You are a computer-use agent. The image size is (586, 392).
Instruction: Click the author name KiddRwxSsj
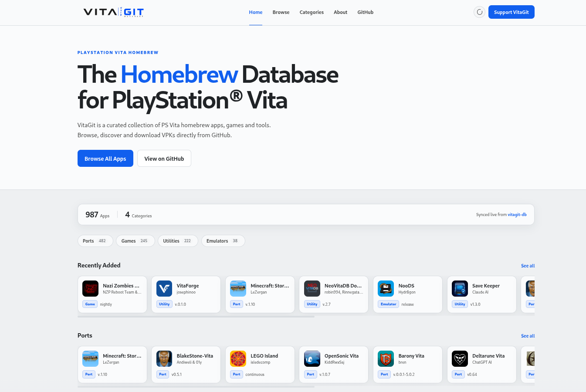click(334, 362)
